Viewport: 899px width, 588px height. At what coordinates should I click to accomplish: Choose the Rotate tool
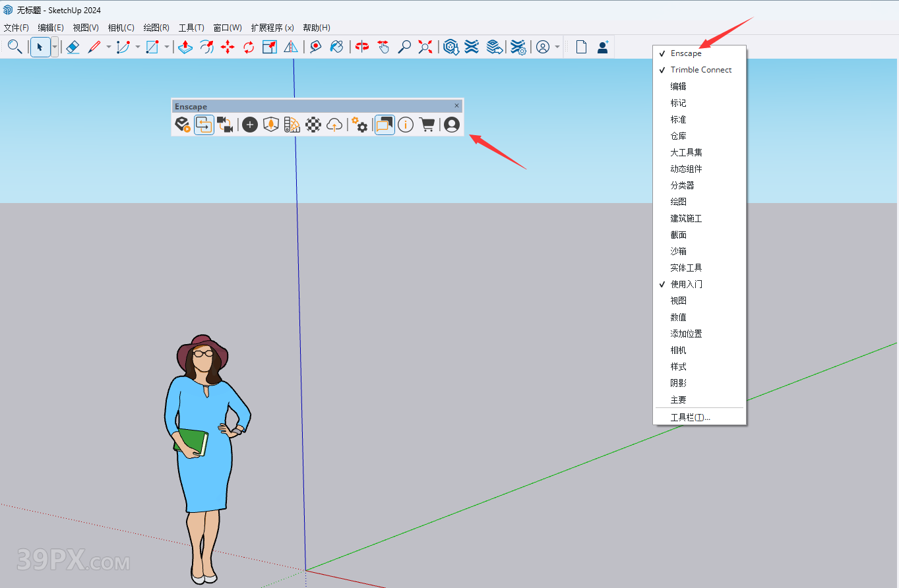click(249, 47)
